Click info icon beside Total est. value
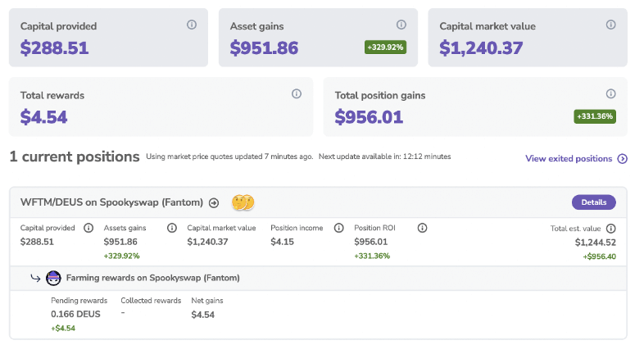644x354 pixels. pos(610,228)
